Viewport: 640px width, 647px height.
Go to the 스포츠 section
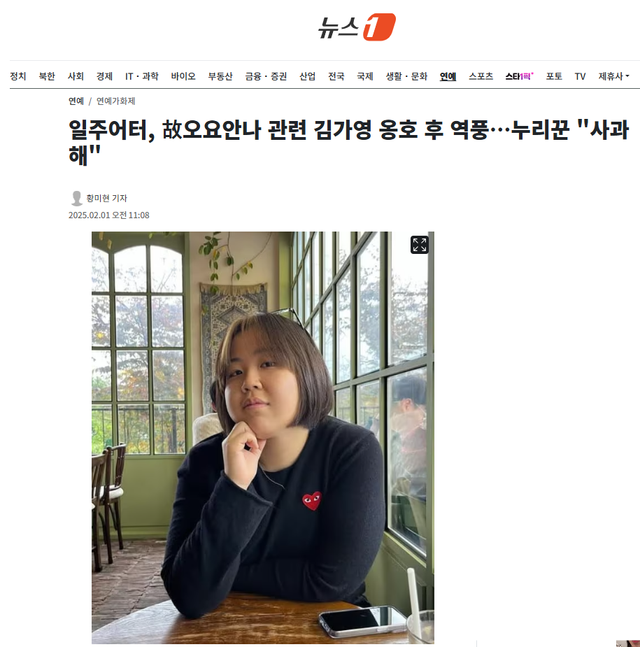point(481,76)
